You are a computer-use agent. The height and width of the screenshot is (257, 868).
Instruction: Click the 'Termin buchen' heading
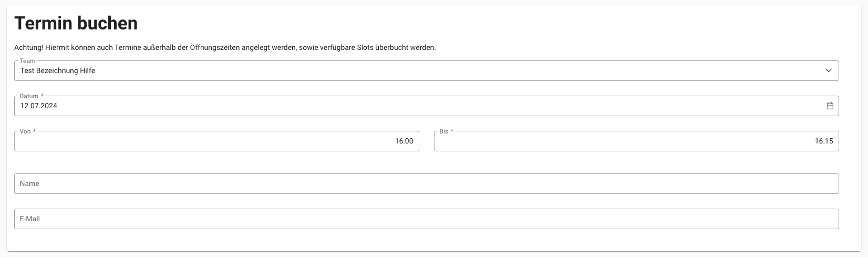tap(76, 23)
